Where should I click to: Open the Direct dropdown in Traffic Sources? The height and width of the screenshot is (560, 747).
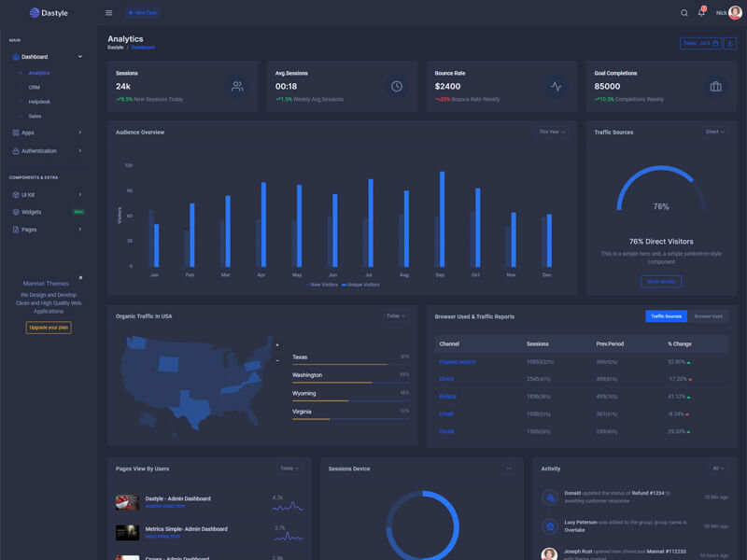click(714, 132)
